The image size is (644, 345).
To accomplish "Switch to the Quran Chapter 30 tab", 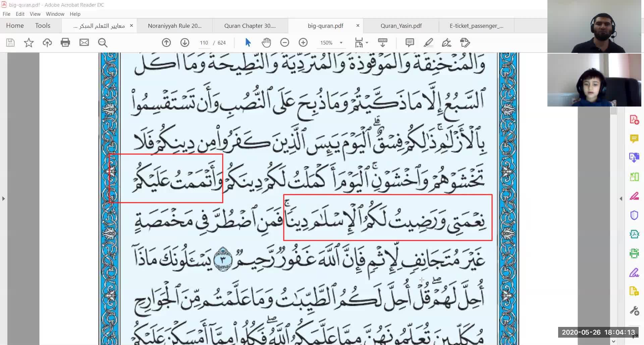I will (250, 26).
